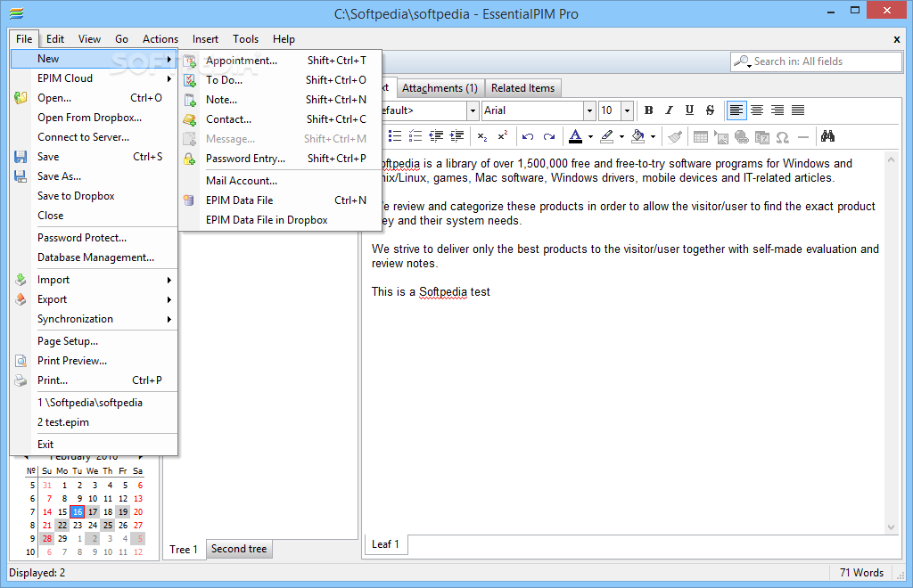Toggle bold formatting in the note editor
The height and width of the screenshot is (588, 913).
[649, 110]
